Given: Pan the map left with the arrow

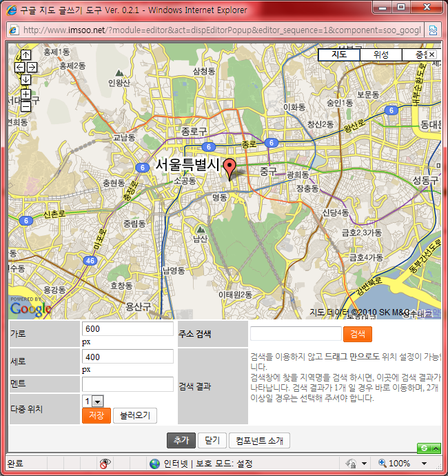Looking at the screenshot, I should [20, 67].
